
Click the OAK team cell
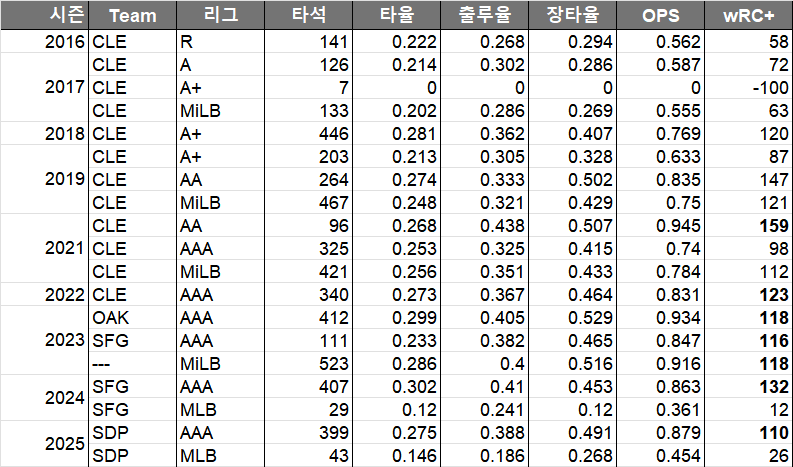coord(109,318)
